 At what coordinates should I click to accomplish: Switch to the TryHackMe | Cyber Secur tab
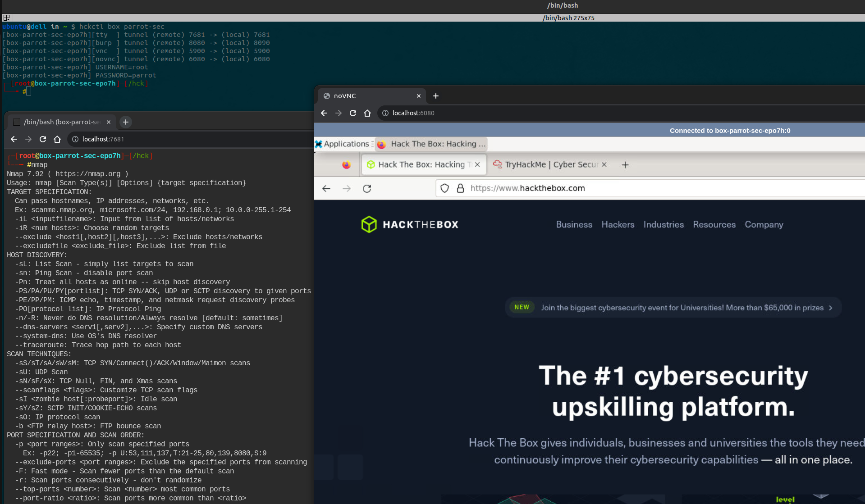pyautogui.click(x=550, y=165)
